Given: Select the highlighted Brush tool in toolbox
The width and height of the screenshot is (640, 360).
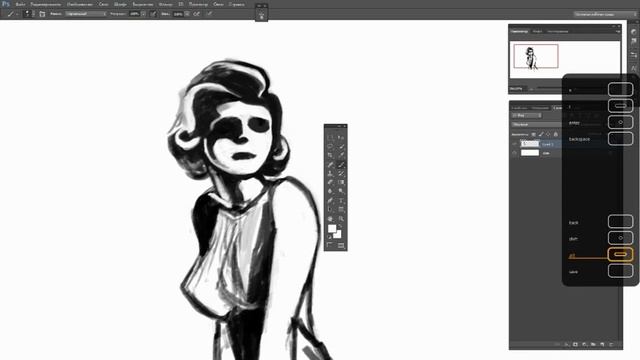Looking at the screenshot, I should [341, 164].
